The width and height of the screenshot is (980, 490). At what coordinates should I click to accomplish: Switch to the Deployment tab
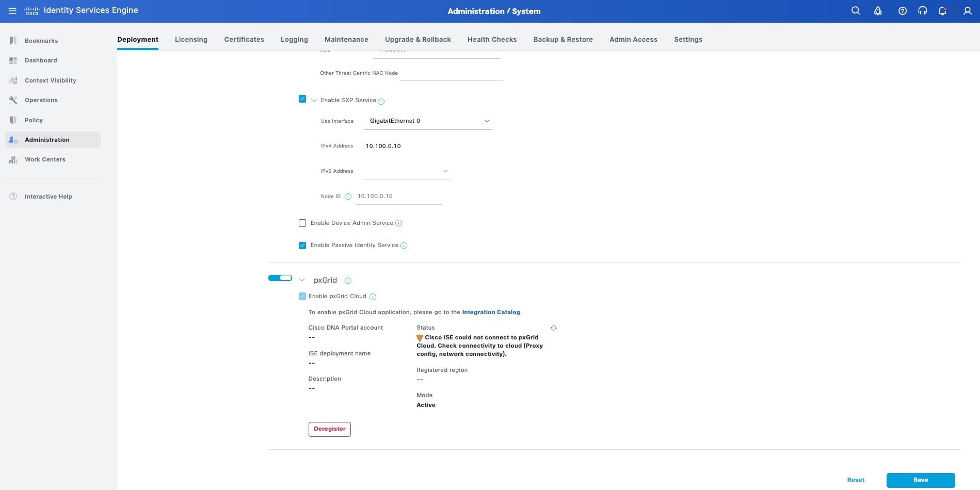(x=138, y=39)
